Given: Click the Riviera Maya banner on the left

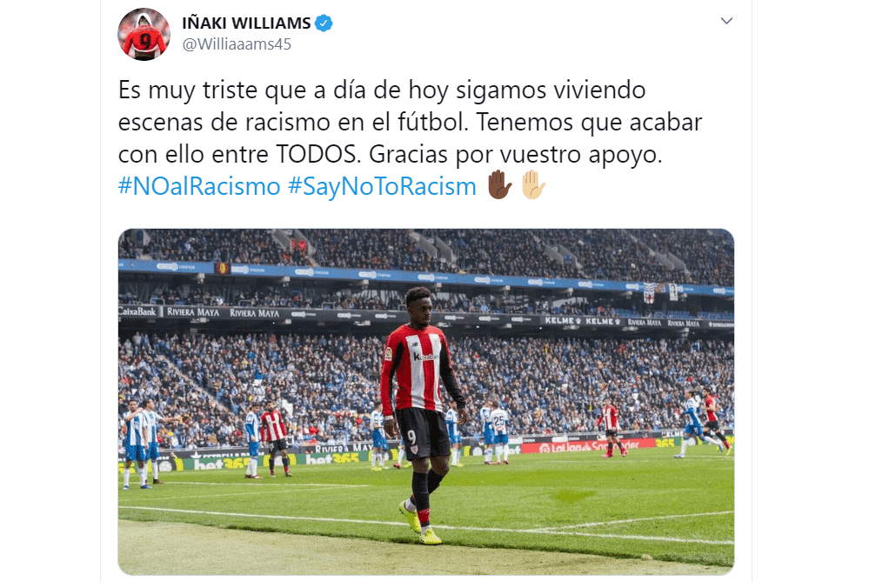Looking at the screenshot, I should pos(193,312).
